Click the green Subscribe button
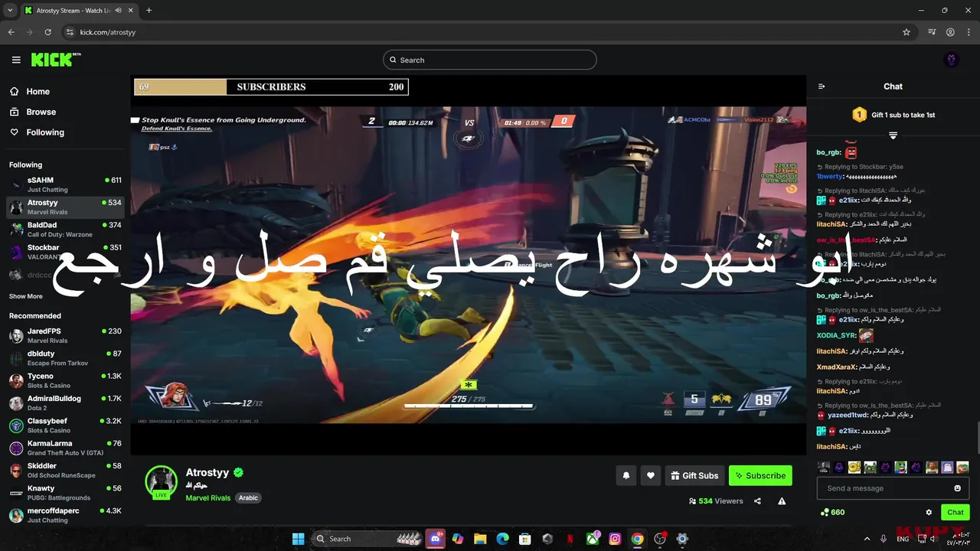This screenshot has width=980, height=551. click(x=760, y=475)
